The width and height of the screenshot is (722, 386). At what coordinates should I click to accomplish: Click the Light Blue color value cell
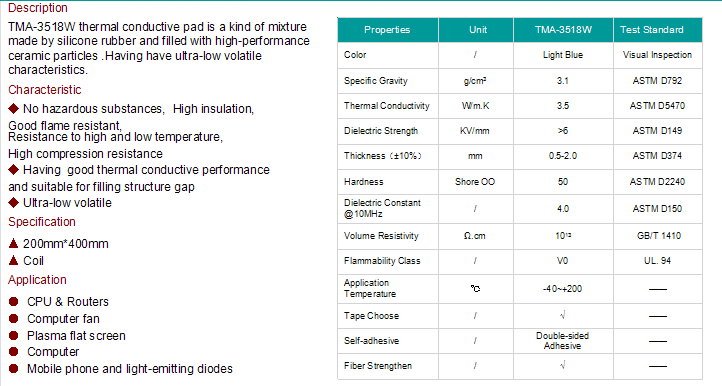563,55
